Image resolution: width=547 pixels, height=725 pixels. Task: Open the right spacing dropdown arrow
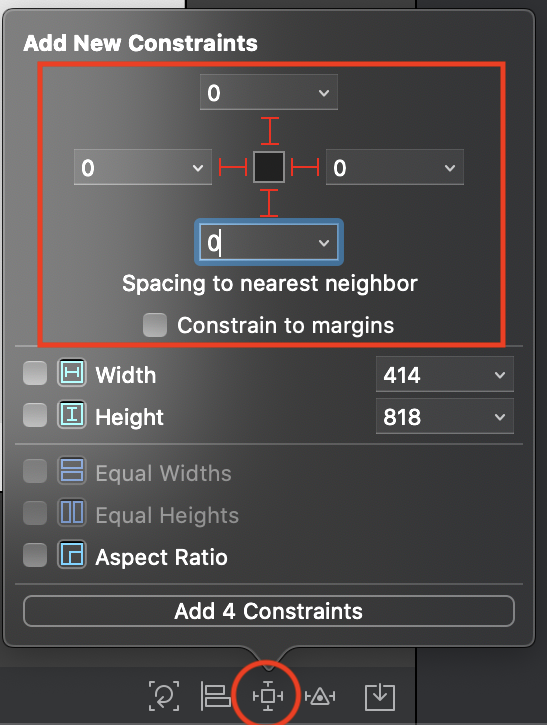coord(449,168)
